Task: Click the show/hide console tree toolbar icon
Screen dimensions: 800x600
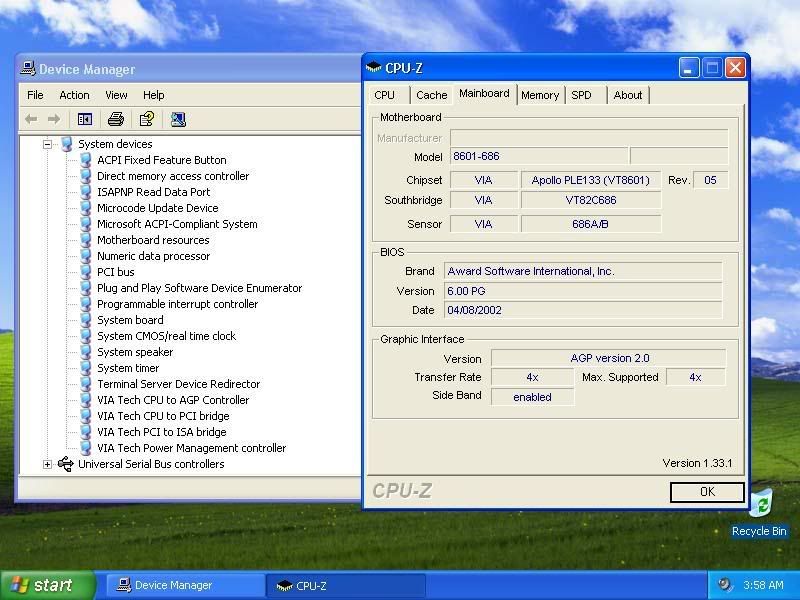Action: point(85,119)
